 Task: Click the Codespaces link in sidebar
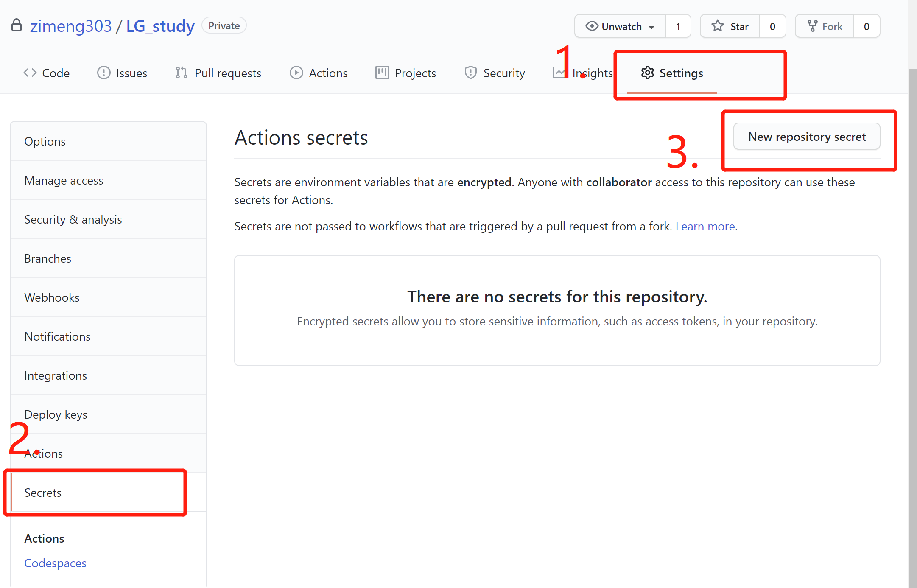click(55, 563)
